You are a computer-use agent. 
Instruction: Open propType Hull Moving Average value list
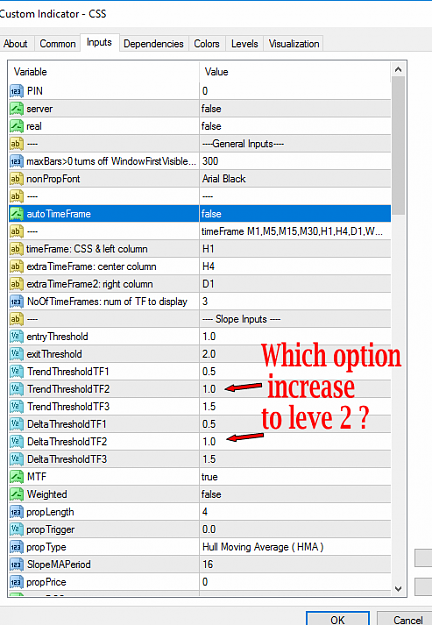[x=295, y=547]
